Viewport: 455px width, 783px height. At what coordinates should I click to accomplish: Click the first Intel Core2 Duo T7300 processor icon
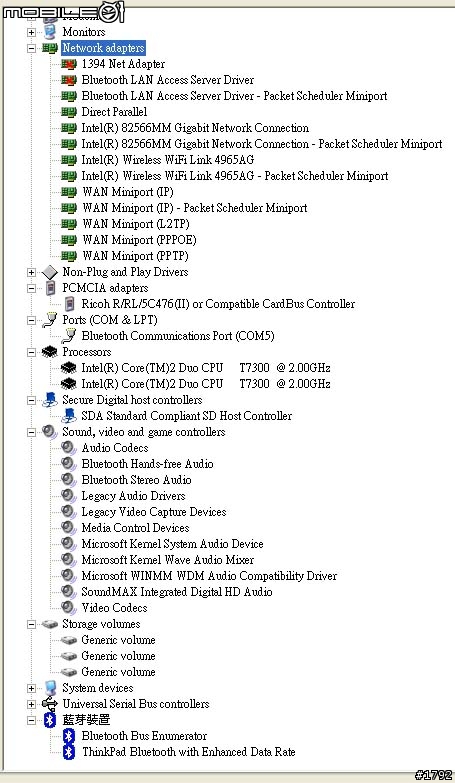coord(68,368)
